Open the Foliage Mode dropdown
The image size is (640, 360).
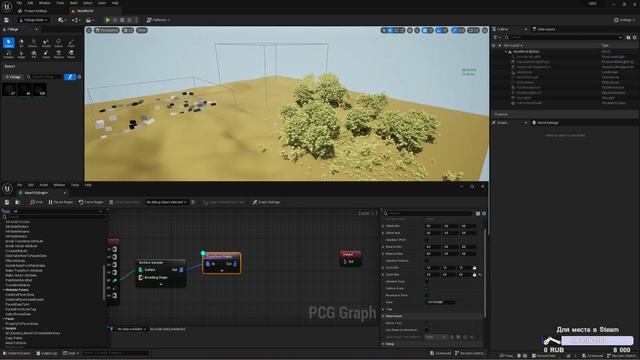33,20
